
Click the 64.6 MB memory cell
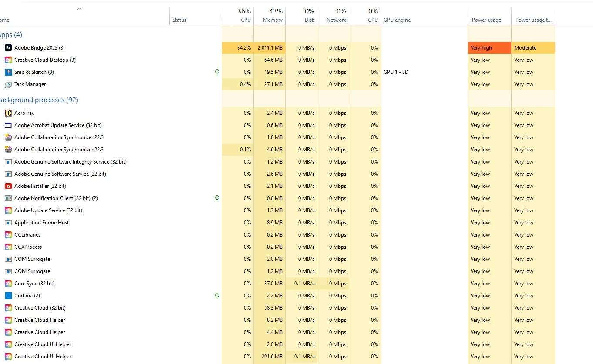[x=270, y=60]
